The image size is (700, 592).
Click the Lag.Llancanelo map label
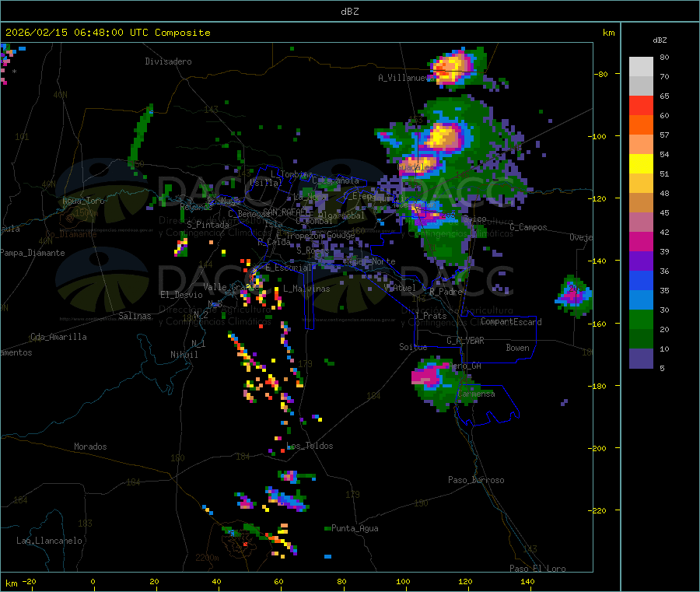[x=50, y=541]
